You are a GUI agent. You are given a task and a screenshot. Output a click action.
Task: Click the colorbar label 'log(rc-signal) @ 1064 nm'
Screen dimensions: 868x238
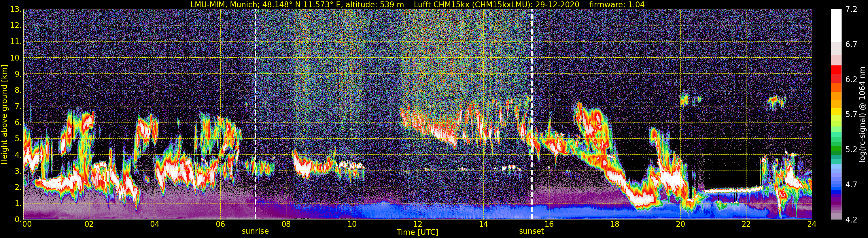tap(862, 114)
